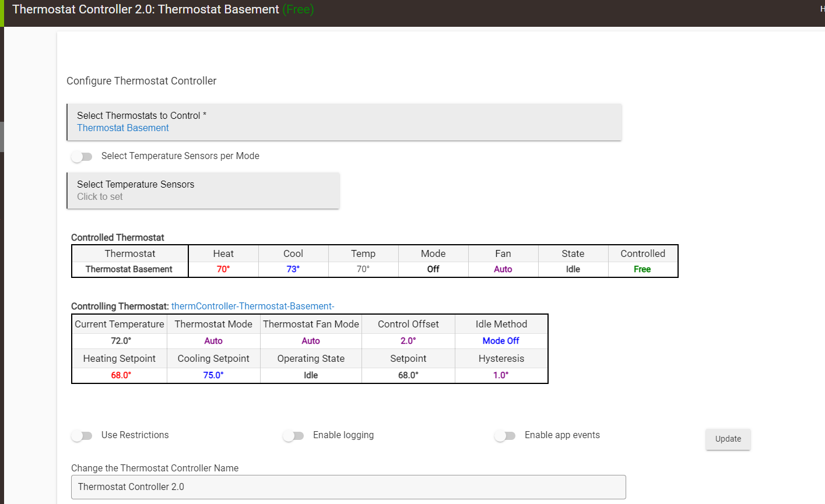
Task: Adjust the Heating Setpoint 68.0° value
Action: click(121, 375)
